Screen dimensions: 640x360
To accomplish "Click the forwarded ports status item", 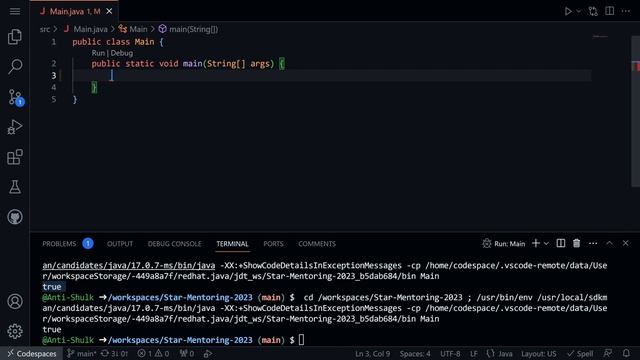I will pyautogui.click(x=187, y=353).
